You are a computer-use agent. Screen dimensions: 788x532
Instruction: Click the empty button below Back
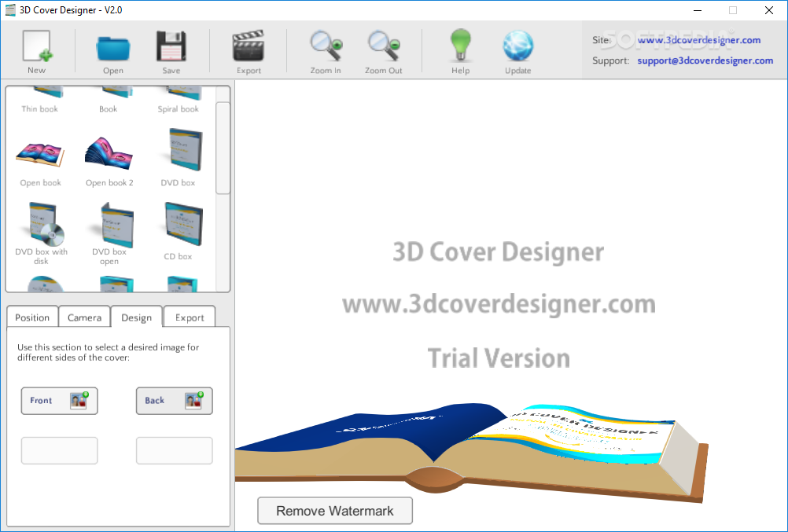coord(175,450)
